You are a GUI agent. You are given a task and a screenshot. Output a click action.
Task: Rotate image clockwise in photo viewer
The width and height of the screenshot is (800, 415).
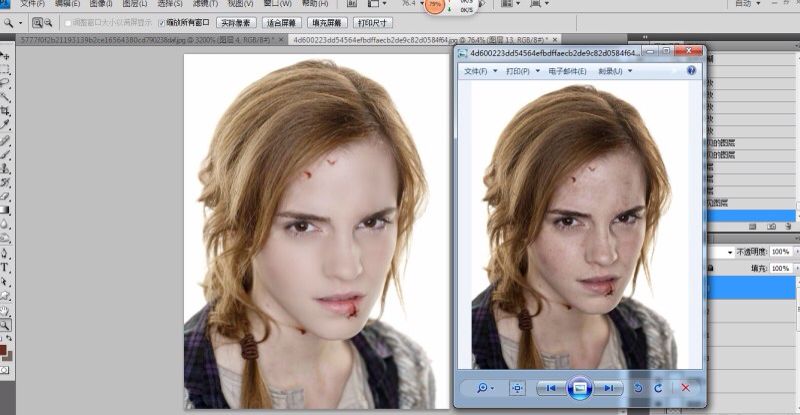point(658,388)
